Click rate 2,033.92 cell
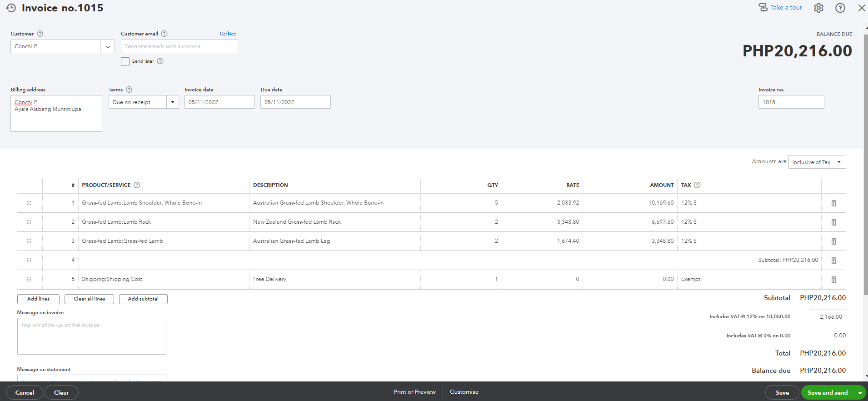 (x=542, y=203)
